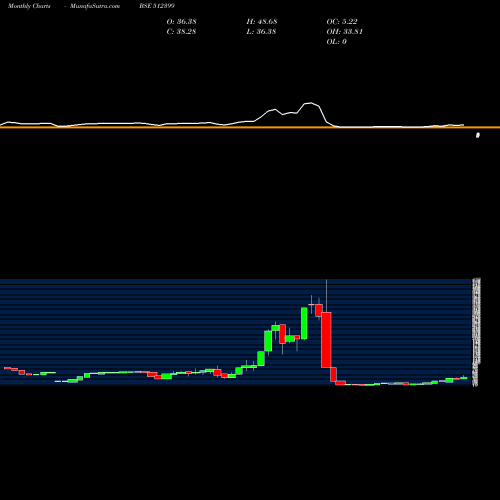Click the 'OL: 0' value
The height and width of the screenshot is (500, 500).
[337, 42]
